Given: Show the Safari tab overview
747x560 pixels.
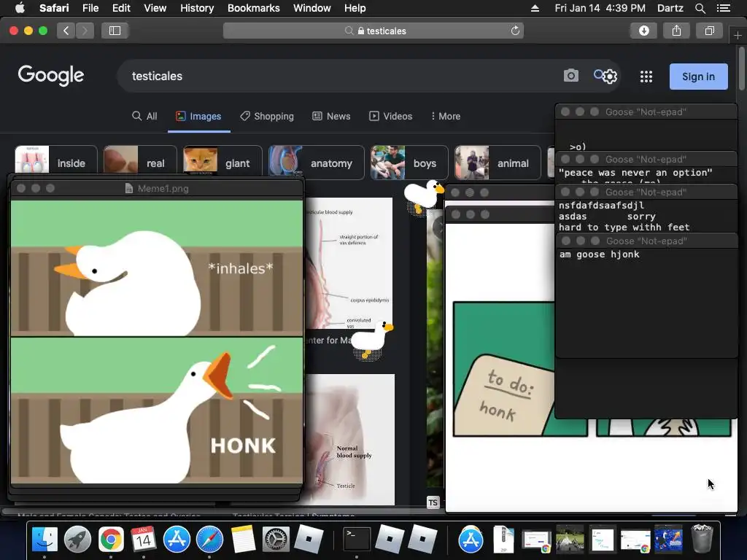Looking at the screenshot, I should point(709,31).
